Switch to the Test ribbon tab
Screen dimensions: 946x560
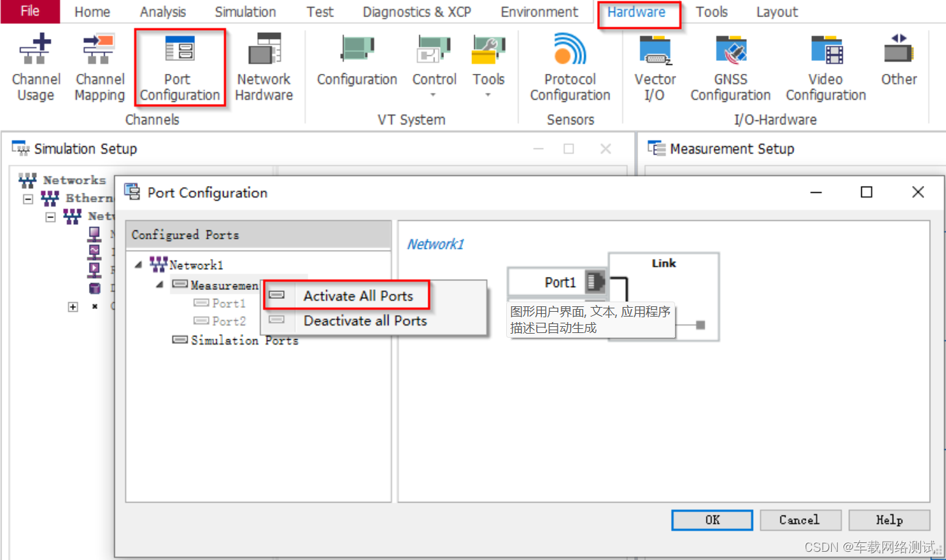320,12
